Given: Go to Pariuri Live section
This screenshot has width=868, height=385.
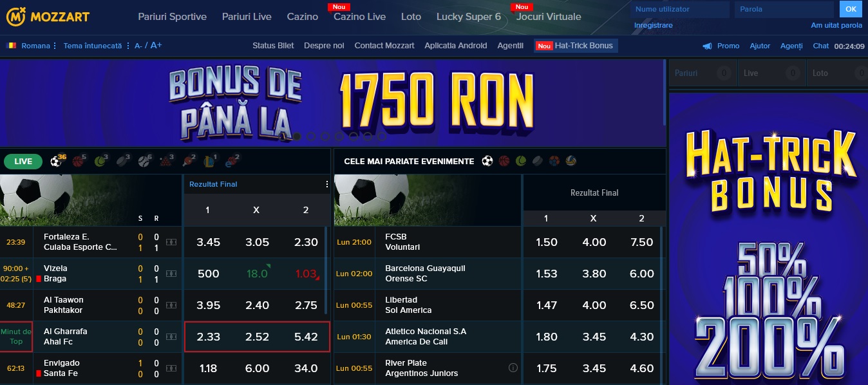Looking at the screenshot, I should point(247,17).
